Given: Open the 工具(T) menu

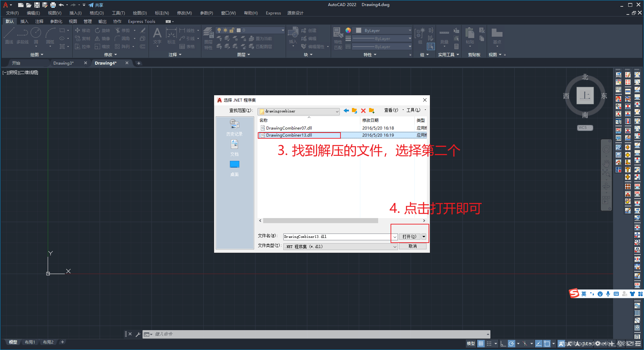Looking at the screenshot, I should [118, 13].
